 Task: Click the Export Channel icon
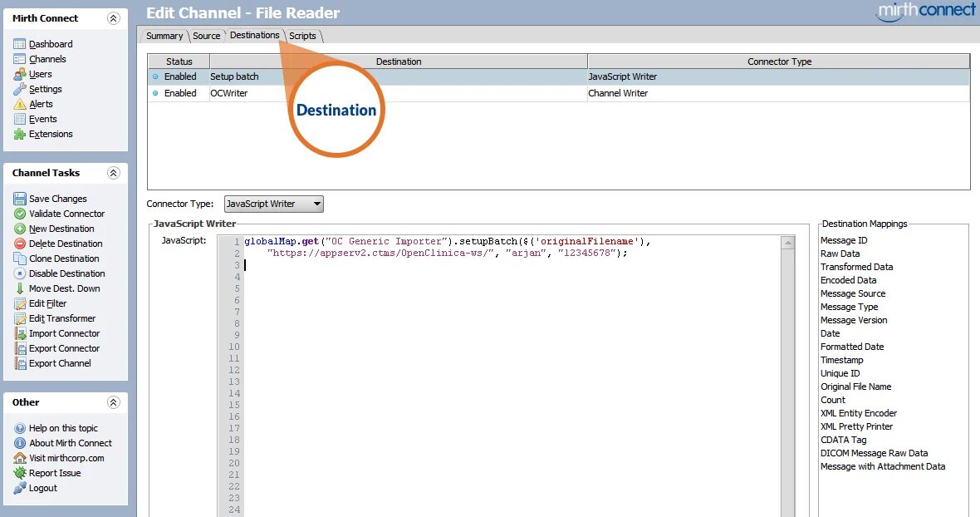pyautogui.click(x=19, y=364)
